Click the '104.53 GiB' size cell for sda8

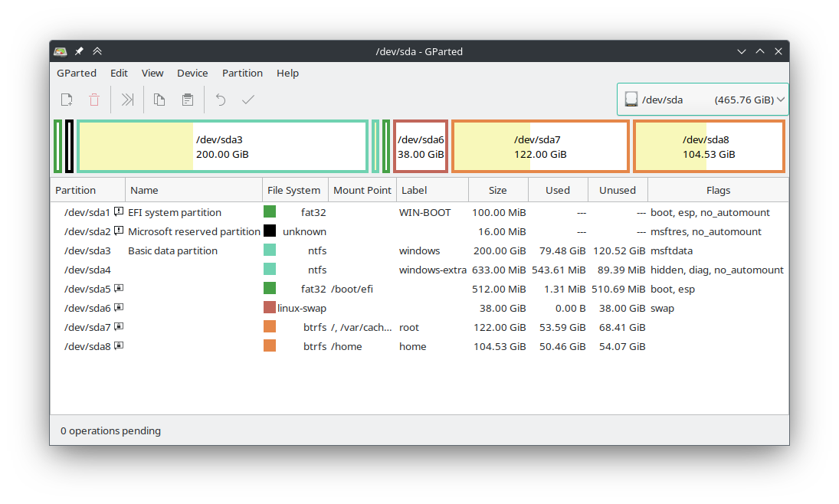point(500,347)
